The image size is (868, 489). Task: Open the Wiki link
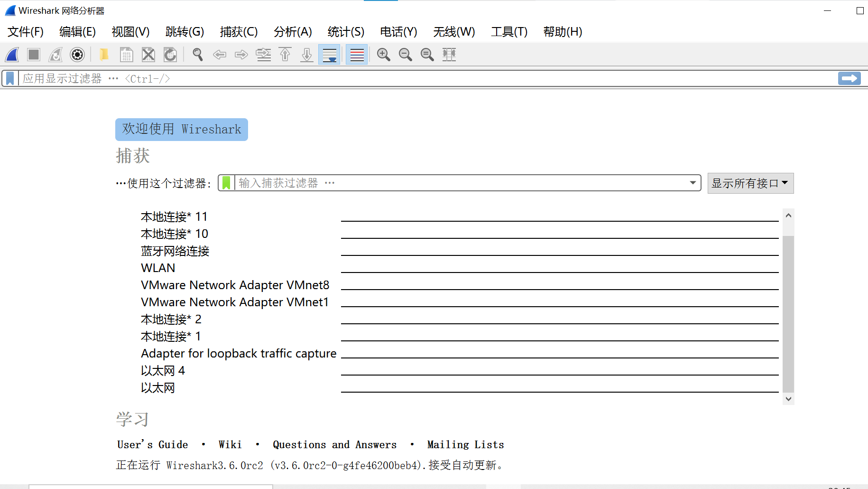[x=230, y=445]
